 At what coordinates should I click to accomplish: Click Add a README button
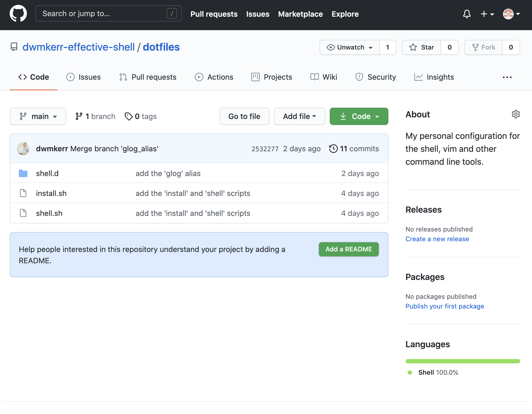tap(349, 249)
